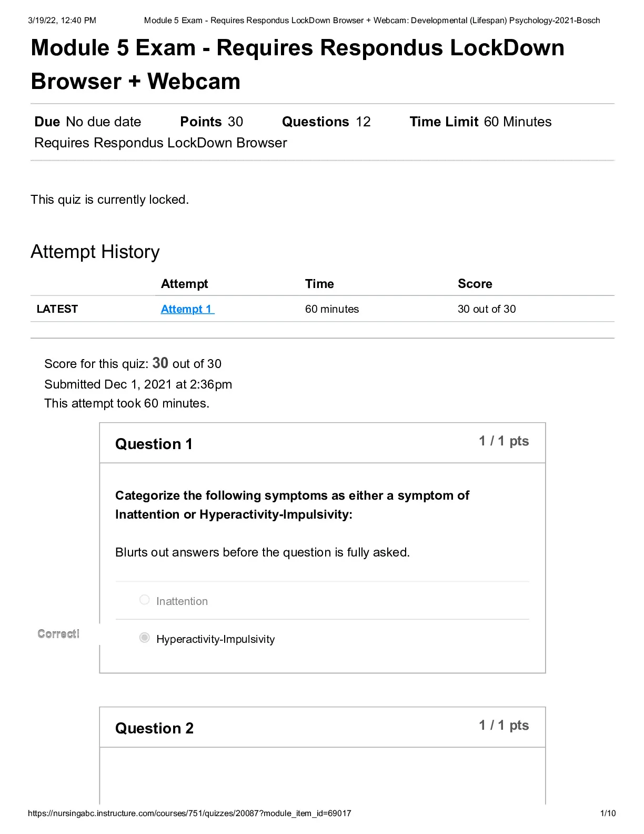Click the Time Limit 60 Minutes text
The image size is (644, 834).
click(x=480, y=122)
